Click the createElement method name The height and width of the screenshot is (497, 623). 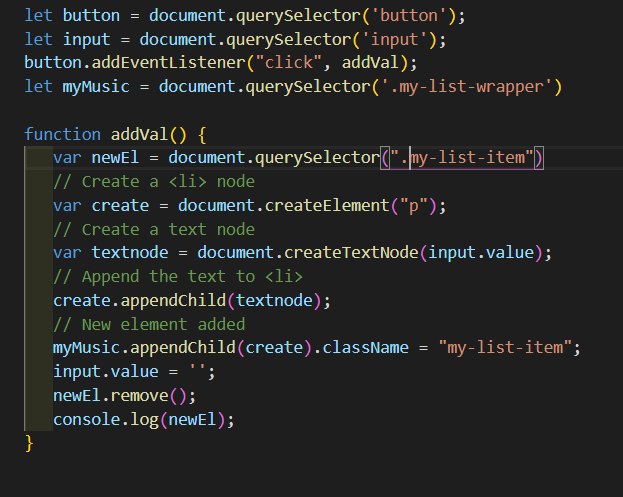click(x=327, y=205)
